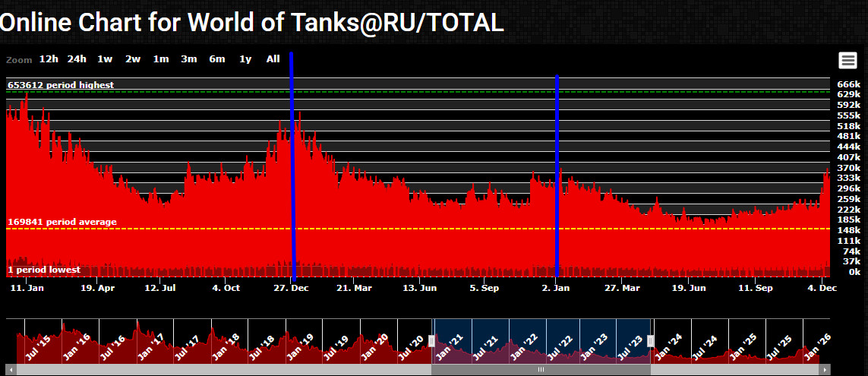Set zoom range to 24h
This screenshot has width=868, height=376.
(x=77, y=59)
